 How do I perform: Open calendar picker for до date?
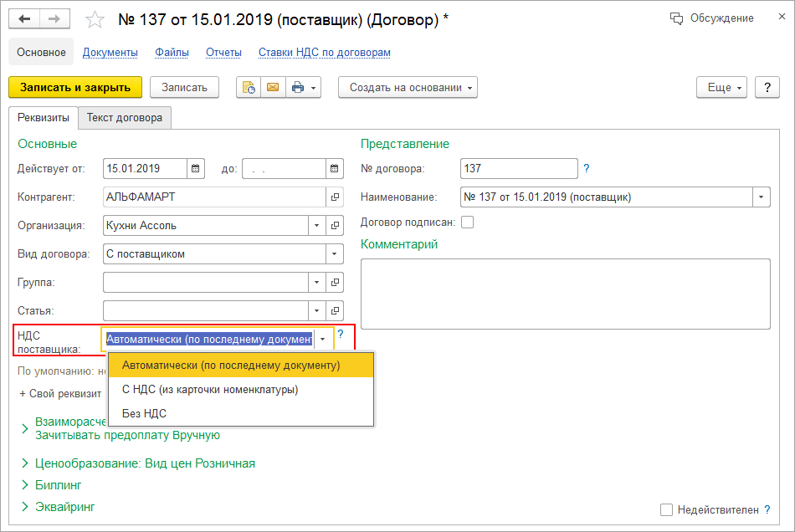point(335,169)
